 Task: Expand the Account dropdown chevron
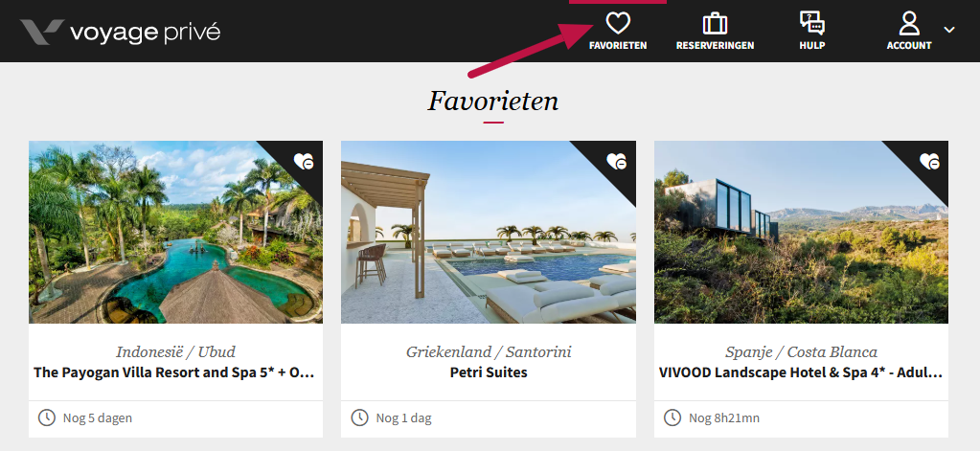coord(949,30)
